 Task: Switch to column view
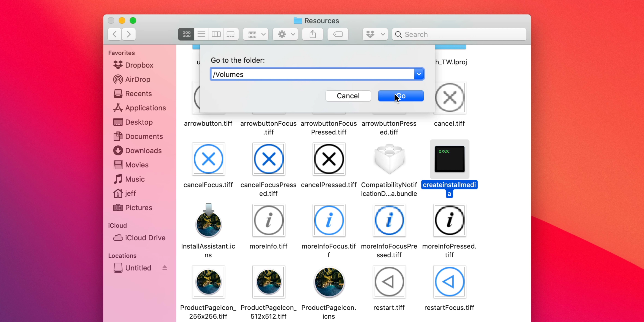(x=216, y=34)
